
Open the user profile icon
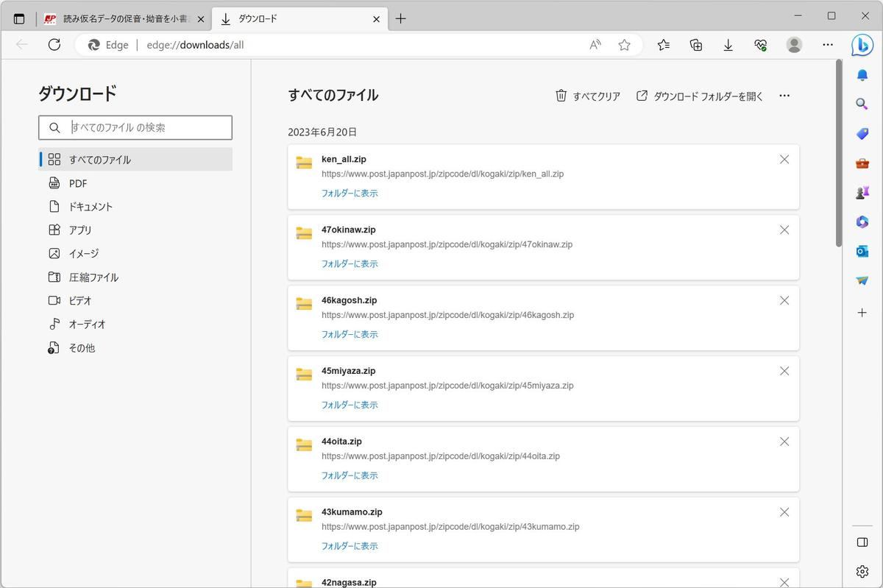(x=794, y=45)
